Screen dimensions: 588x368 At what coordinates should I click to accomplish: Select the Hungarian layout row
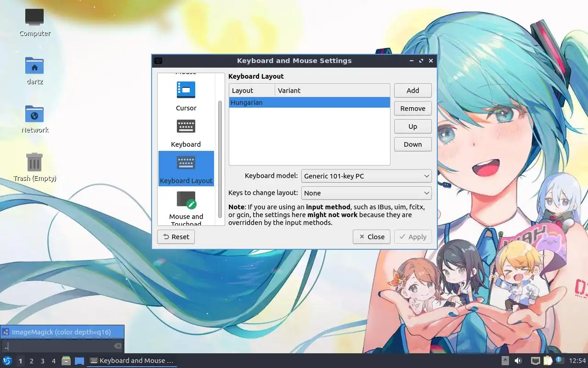point(309,102)
